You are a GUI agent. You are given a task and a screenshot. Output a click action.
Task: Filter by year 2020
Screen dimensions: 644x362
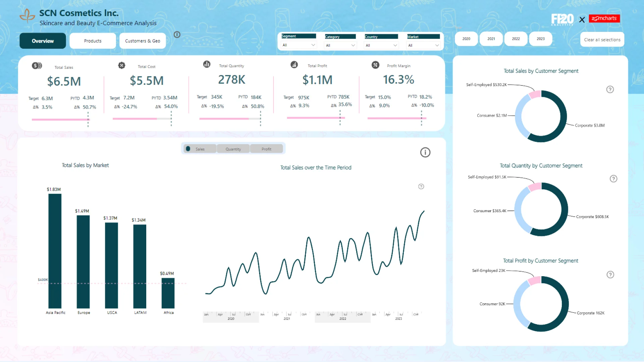pos(466,39)
